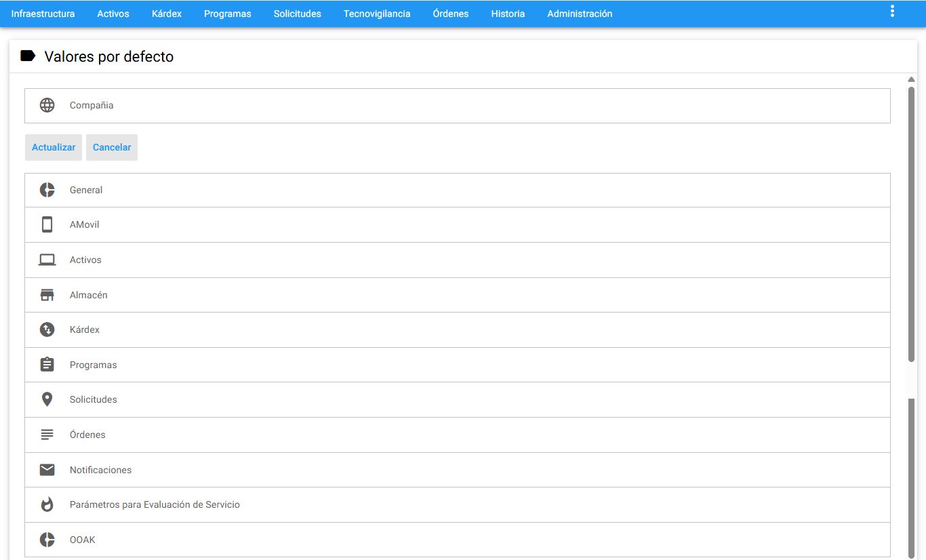
Task: Click the Cancelar button
Action: 112,147
